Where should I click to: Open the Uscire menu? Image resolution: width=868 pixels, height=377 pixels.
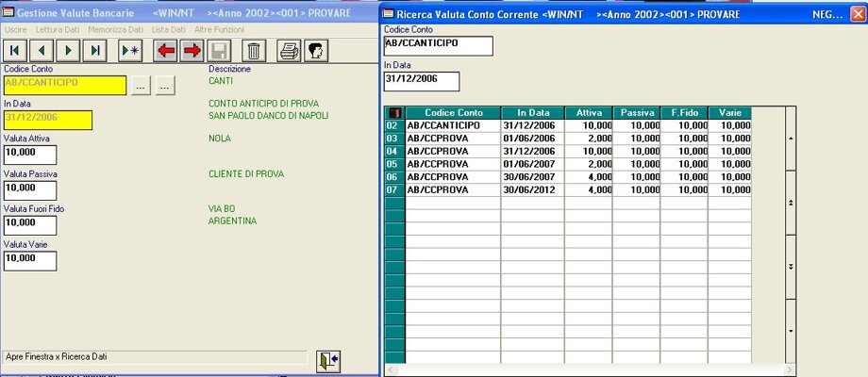click(16, 30)
